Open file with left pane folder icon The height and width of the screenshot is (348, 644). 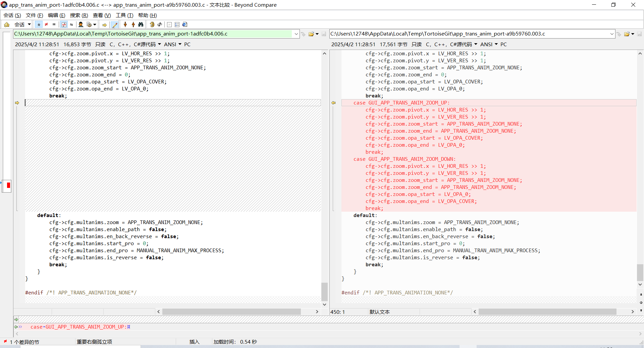coord(311,34)
